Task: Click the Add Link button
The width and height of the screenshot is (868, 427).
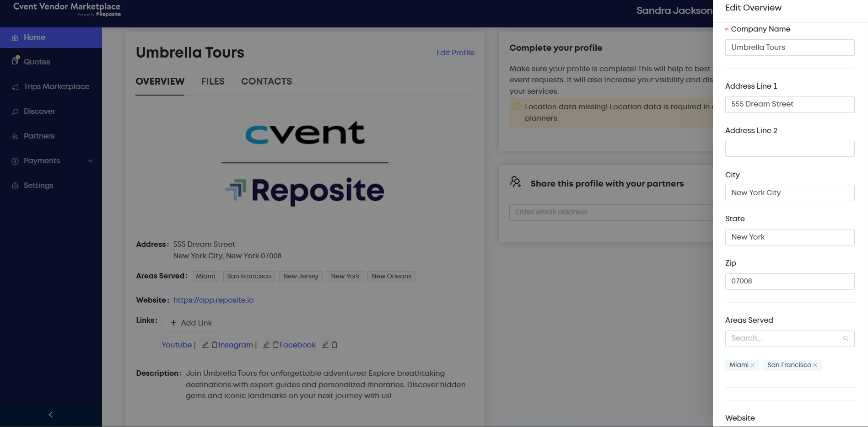Action: (191, 323)
